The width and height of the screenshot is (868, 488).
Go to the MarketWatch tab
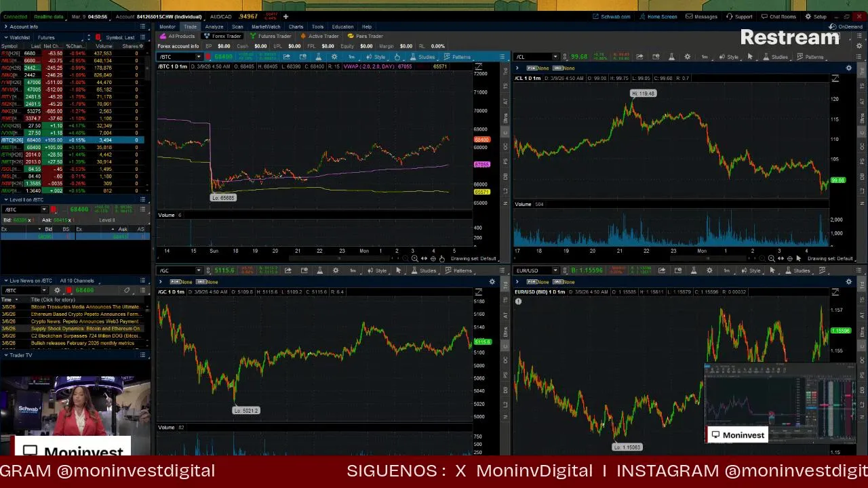[x=266, y=26]
